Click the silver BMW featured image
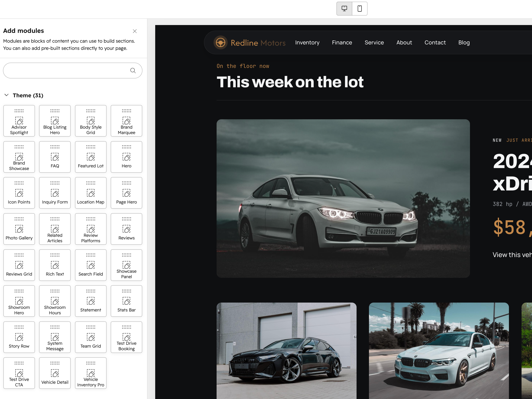532x399 pixels. [343, 199]
